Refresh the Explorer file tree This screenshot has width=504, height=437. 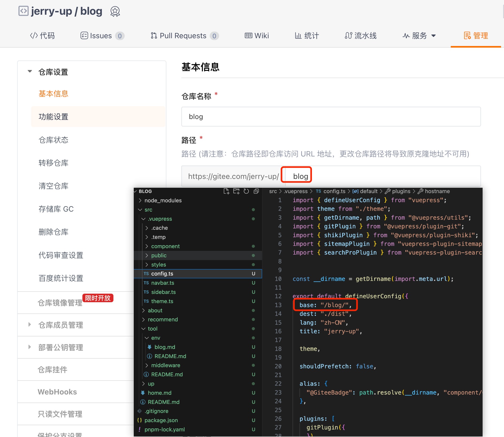(x=246, y=191)
